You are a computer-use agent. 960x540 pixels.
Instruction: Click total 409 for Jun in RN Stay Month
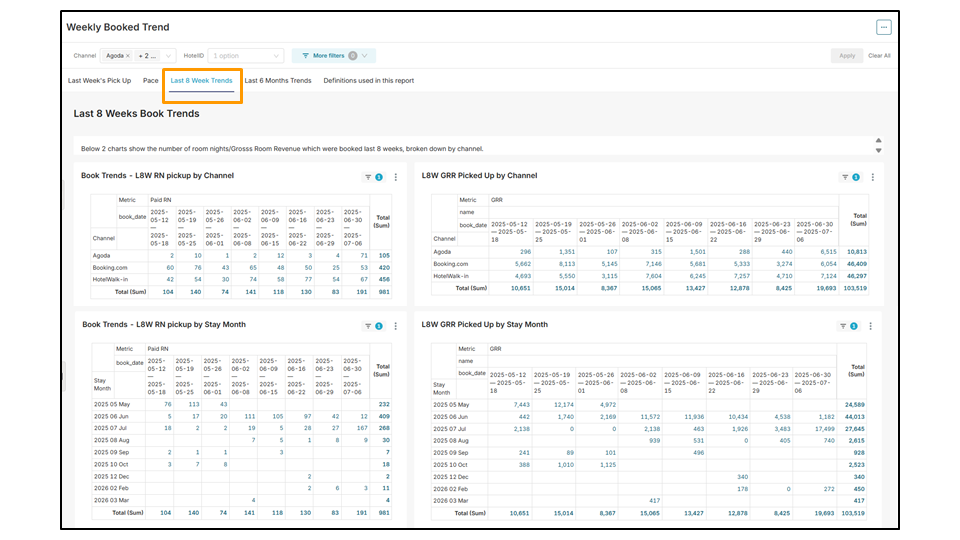click(x=384, y=416)
